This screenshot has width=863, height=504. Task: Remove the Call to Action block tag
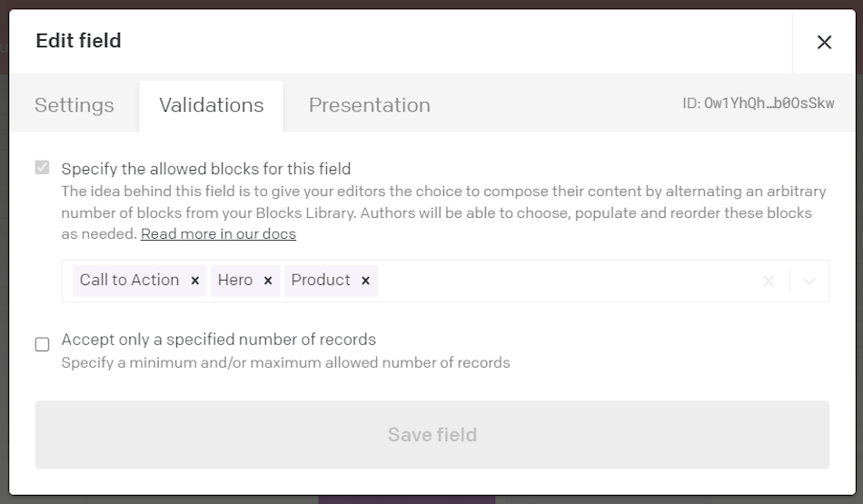[x=194, y=281]
